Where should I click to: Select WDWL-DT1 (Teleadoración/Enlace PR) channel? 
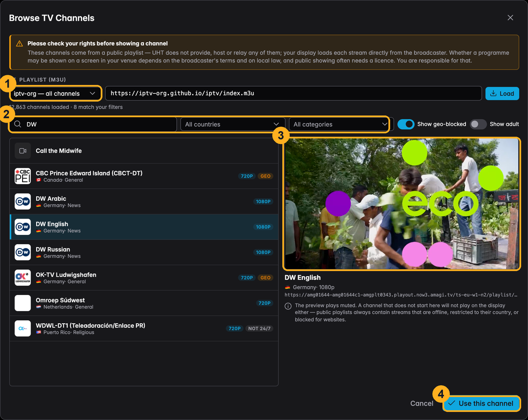pos(144,328)
